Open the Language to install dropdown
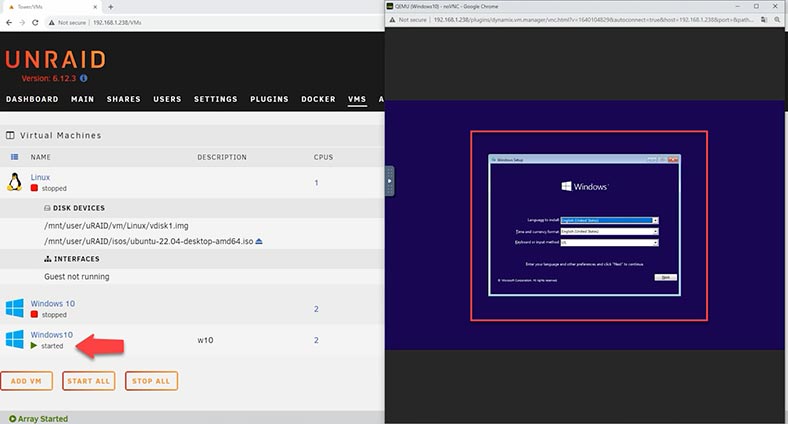This screenshot has height=424, width=788. (x=655, y=221)
